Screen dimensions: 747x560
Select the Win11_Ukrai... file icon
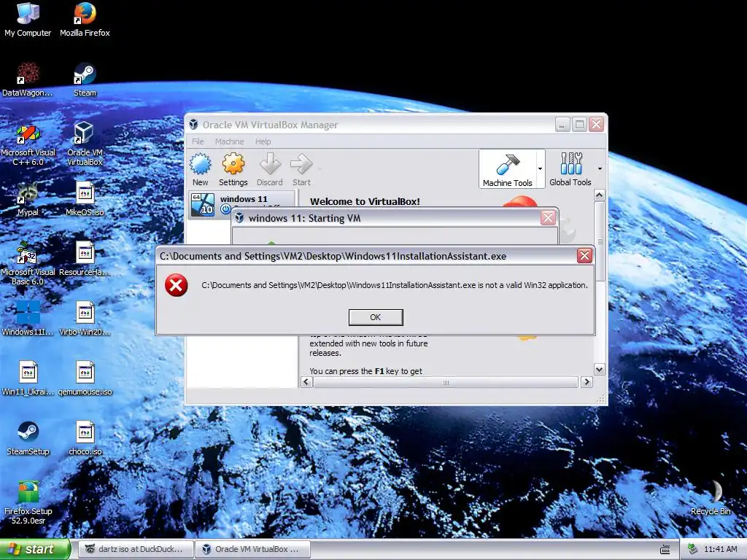(28, 378)
